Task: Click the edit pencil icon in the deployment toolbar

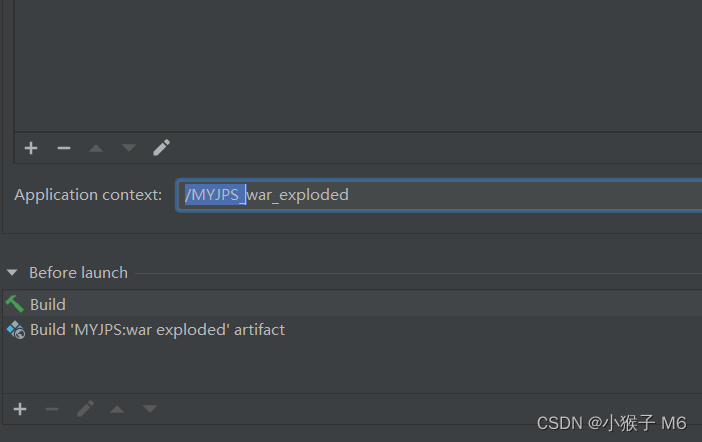Action: point(161,148)
